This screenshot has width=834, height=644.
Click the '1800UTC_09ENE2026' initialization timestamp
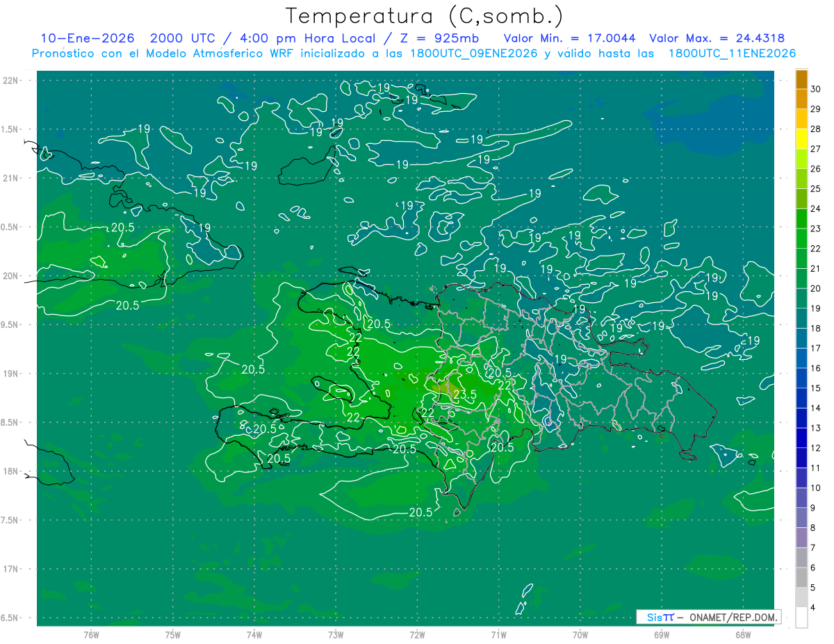(473, 53)
